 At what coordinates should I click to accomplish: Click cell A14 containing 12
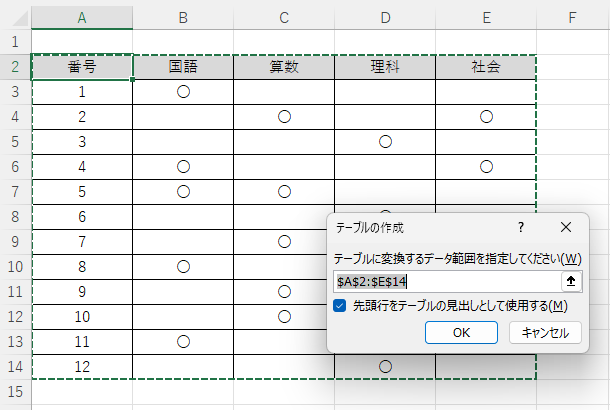(x=82, y=367)
